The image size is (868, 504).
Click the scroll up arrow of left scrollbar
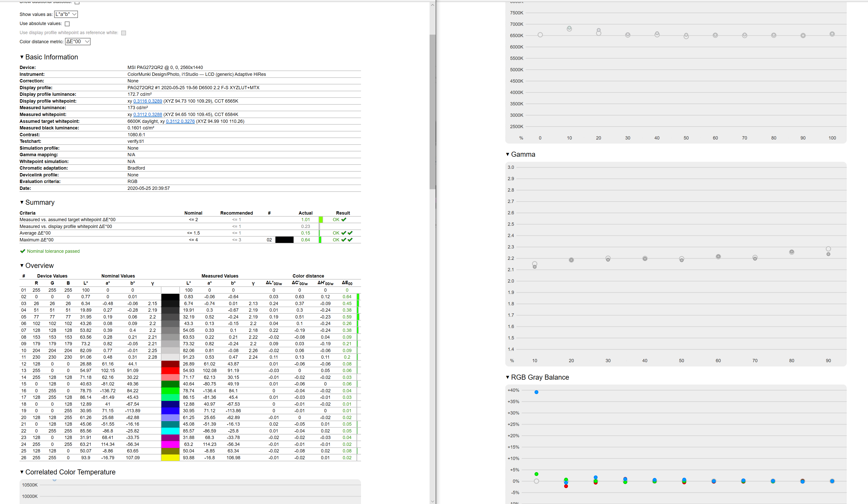pyautogui.click(x=433, y=5)
